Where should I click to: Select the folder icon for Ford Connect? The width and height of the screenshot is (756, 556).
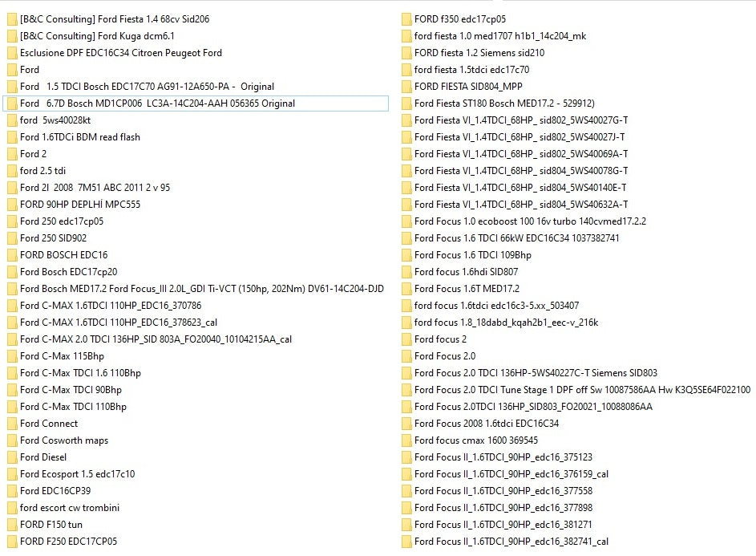click(11, 424)
